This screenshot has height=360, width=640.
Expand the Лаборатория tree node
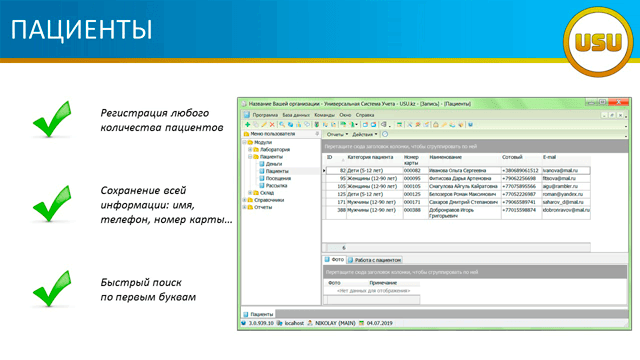250,149
